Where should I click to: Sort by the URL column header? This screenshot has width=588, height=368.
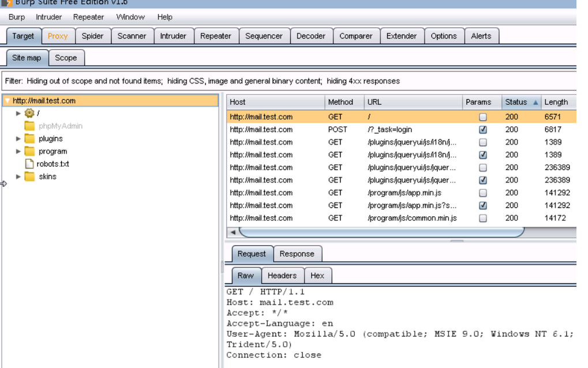pyautogui.click(x=413, y=102)
